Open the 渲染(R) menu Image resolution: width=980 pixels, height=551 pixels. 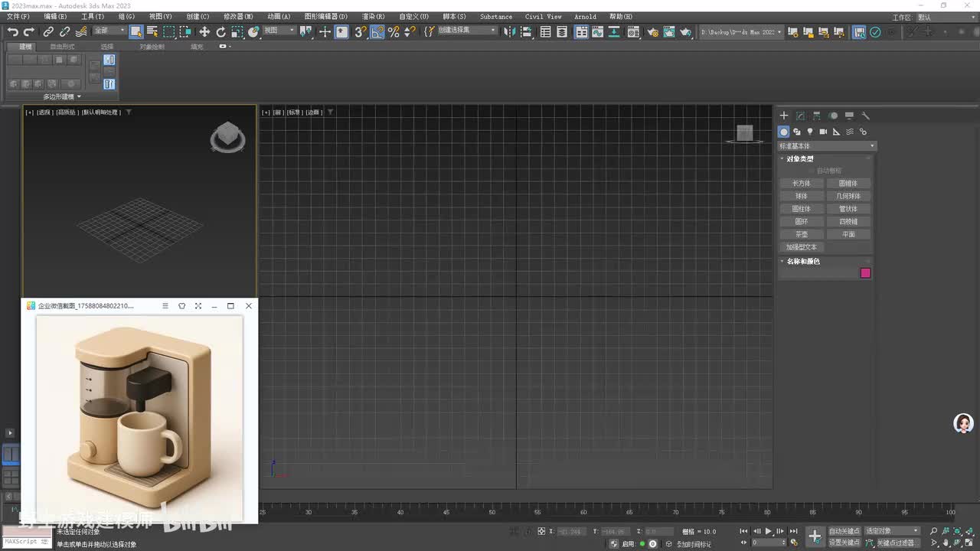373,17
